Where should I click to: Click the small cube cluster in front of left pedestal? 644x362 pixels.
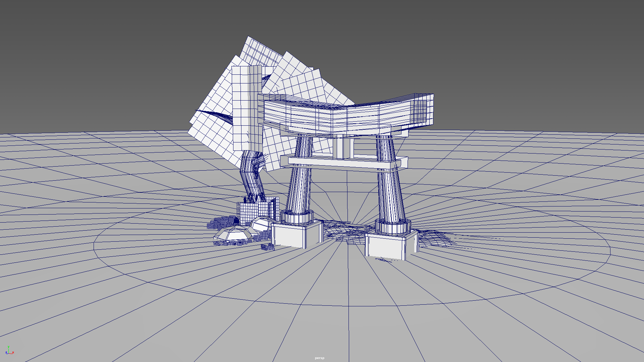click(x=268, y=247)
